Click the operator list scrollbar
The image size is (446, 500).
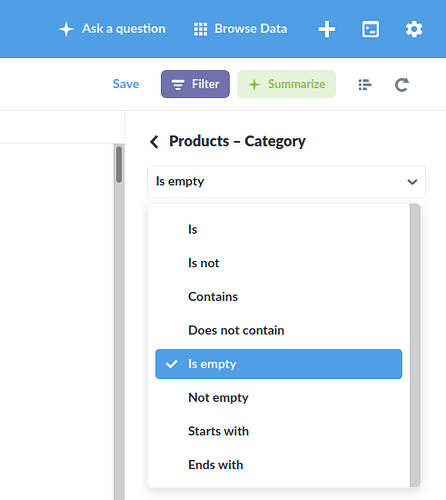415,345
